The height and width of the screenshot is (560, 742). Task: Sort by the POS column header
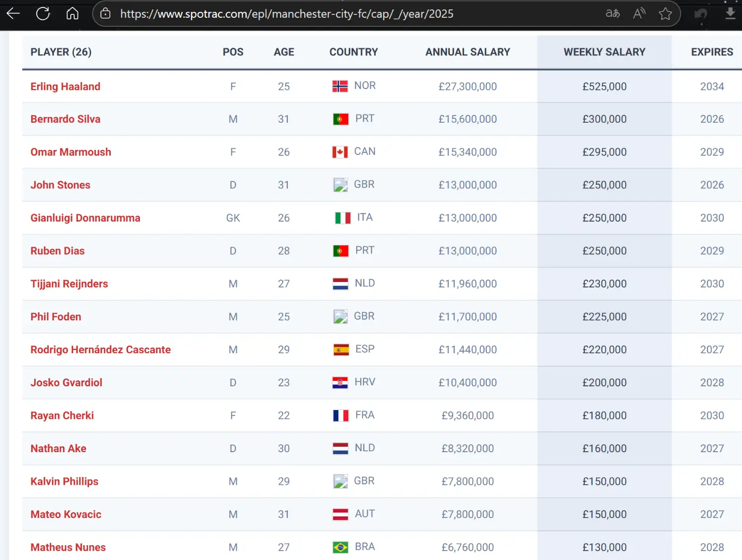click(233, 52)
